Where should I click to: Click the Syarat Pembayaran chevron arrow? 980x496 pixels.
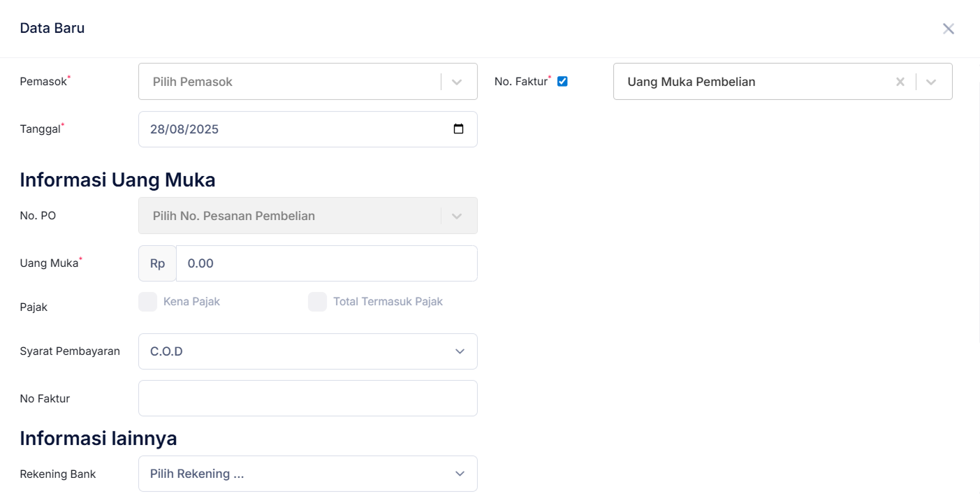(460, 351)
